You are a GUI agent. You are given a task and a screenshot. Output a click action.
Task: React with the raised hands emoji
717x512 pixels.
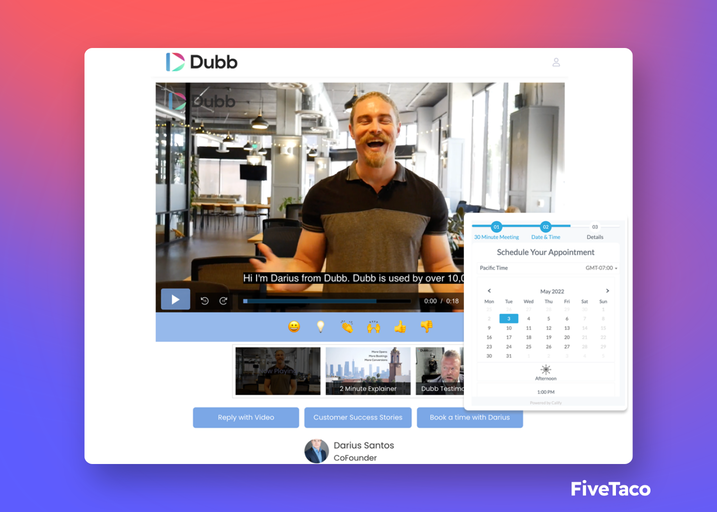374,326
